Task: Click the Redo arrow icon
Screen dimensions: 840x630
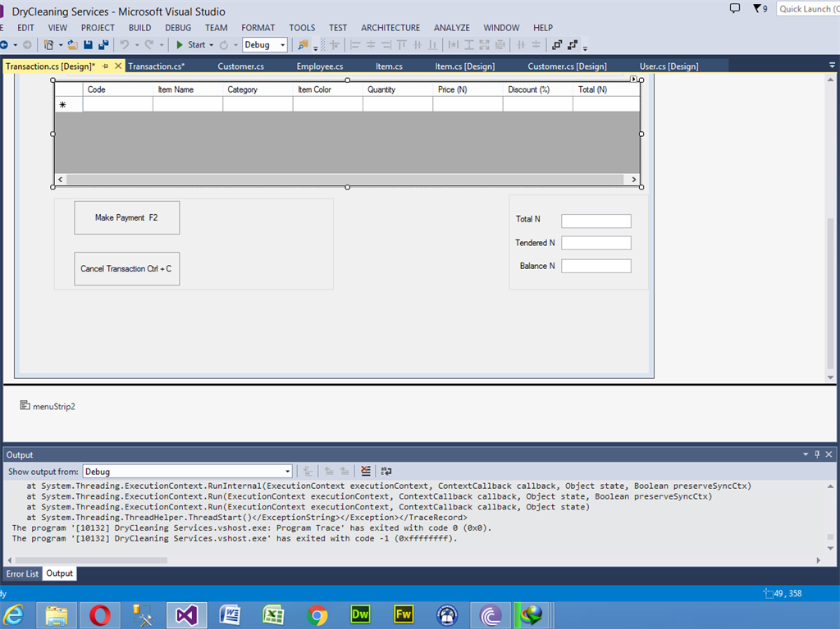Action: pyautogui.click(x=149, y=45)
